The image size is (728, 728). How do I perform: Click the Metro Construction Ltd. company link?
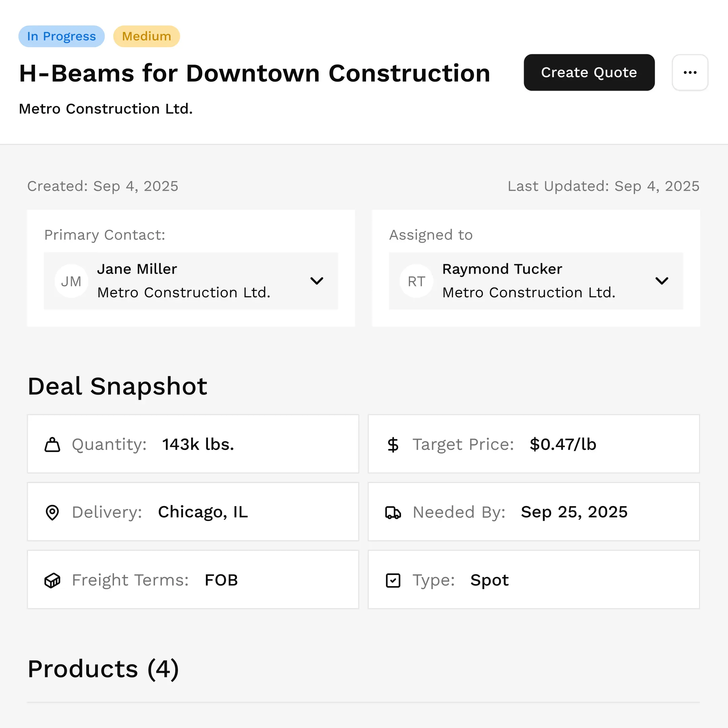(106, 109)
